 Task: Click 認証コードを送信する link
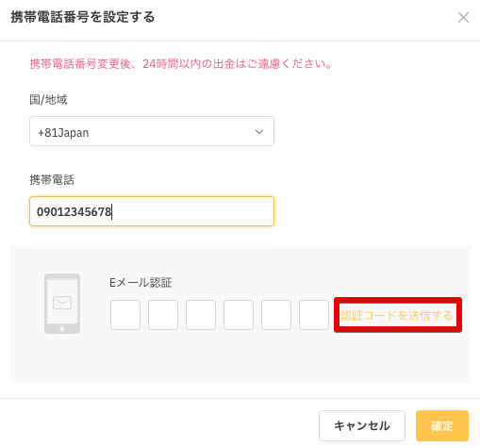coord(397,315)
